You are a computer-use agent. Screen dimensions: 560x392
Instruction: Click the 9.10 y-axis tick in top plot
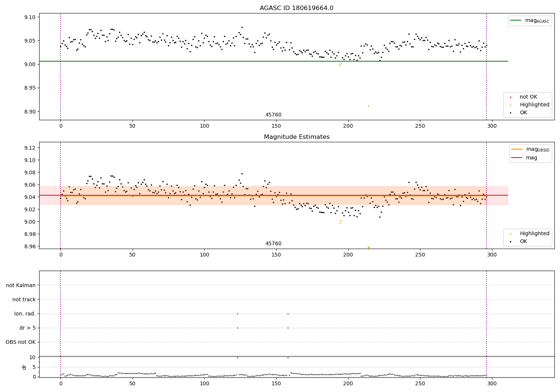[x=30, y=17]
